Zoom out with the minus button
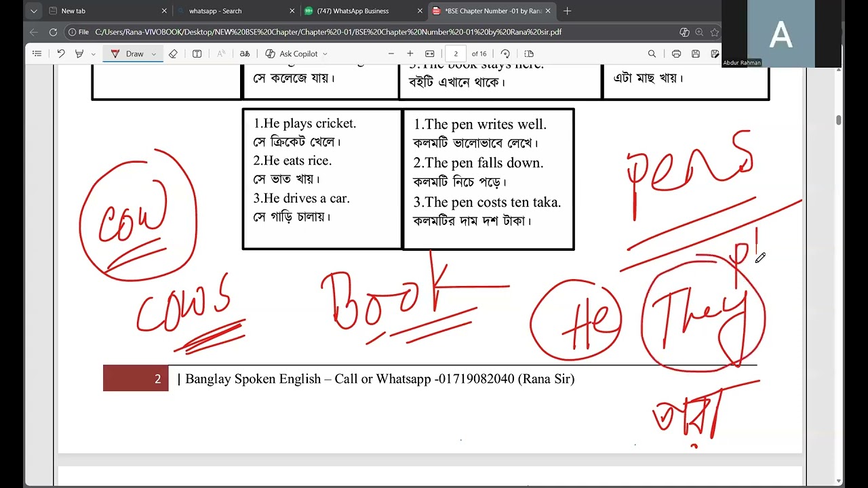This screenshot has height=488, width=868. point(391,54)
